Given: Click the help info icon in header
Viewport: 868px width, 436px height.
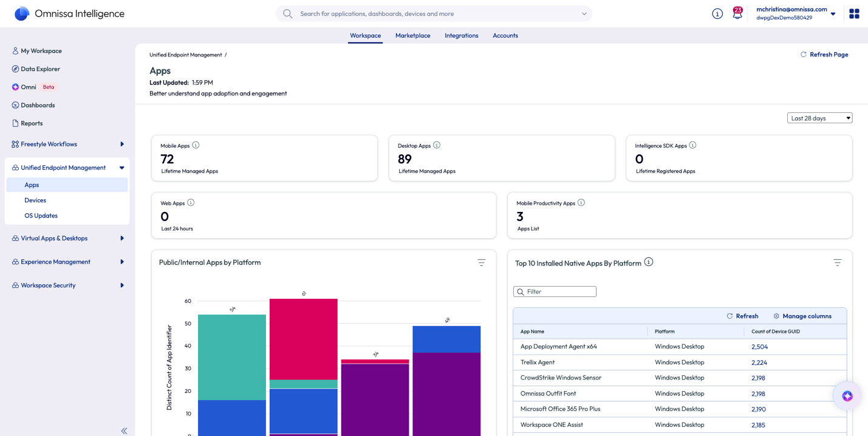Looking at the screenshot, I should [717, 14].
